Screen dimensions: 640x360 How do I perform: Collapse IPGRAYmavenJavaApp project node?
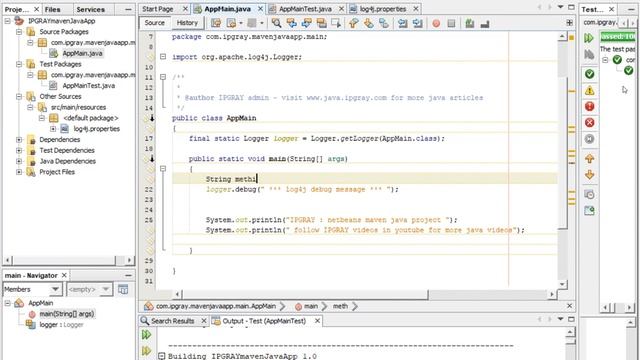tap(7, 20)
